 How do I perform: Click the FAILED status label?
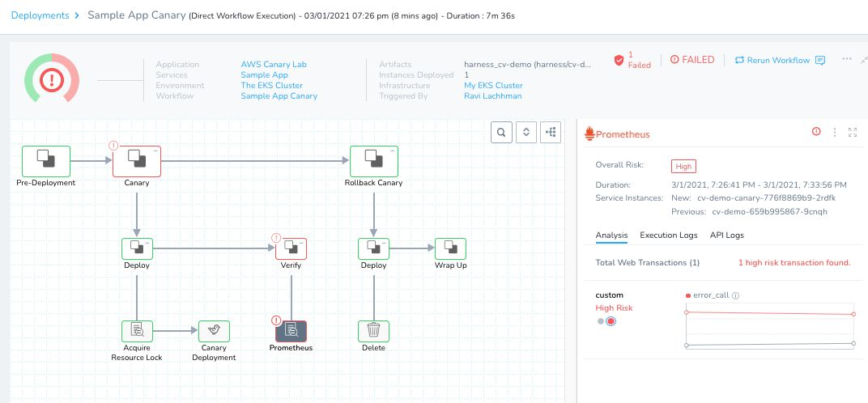pos(692,60)
